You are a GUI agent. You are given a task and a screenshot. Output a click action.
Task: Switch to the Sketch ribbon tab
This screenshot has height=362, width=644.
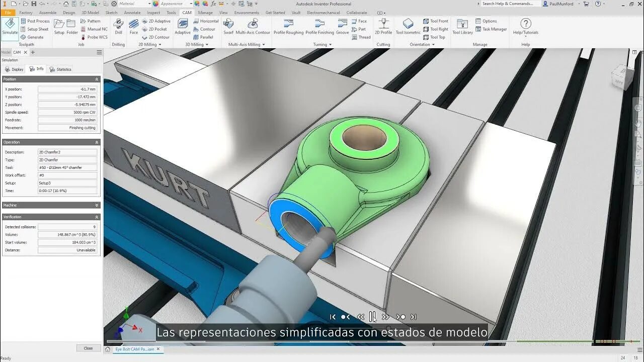point(111,13)
